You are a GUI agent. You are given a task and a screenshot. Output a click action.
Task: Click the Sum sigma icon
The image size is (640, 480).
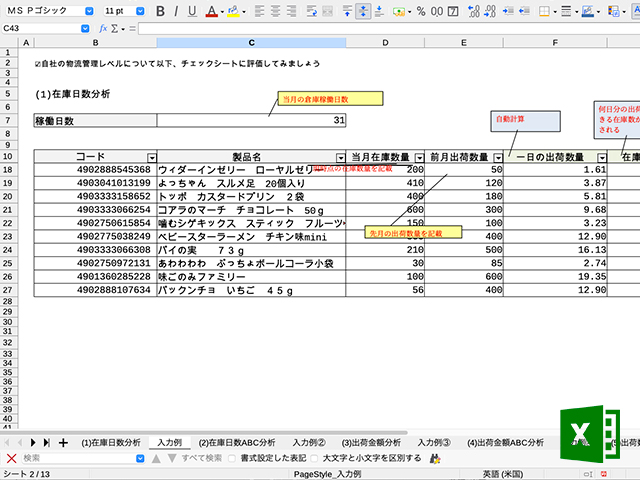pyautogui.click(x=115, y=28)
